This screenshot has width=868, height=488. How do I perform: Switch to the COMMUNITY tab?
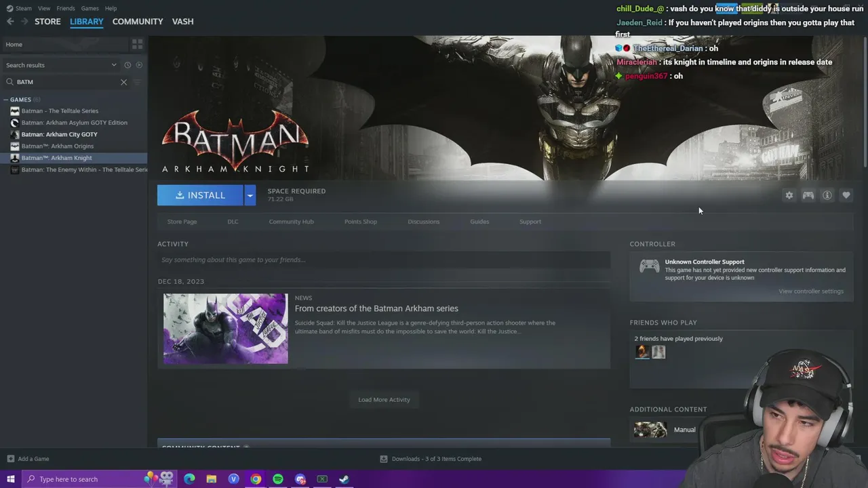pyautogui.click(x=138, y=22)
